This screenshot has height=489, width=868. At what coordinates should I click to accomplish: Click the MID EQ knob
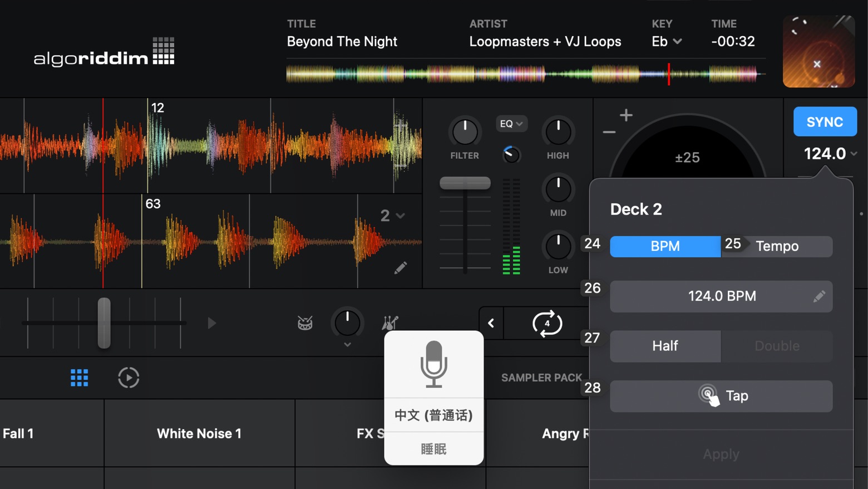[x=558, y=189]
